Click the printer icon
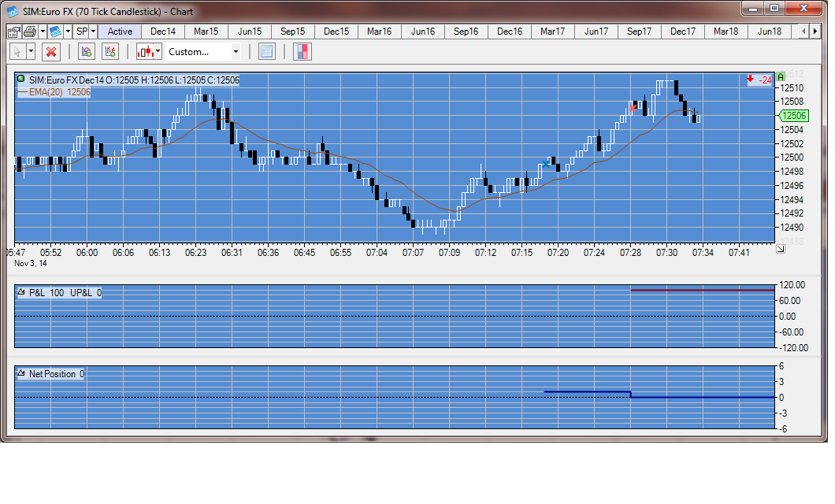This screenshot has width=835, height=504. coord(30,31)
